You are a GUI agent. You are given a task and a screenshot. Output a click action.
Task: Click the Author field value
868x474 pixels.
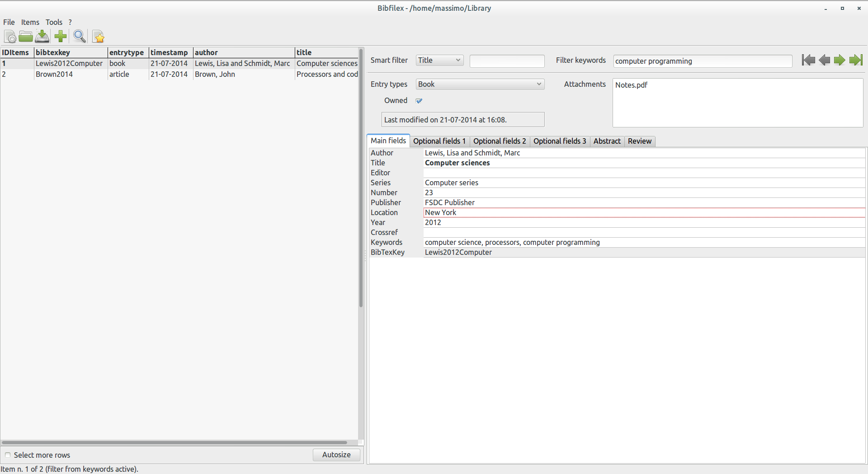644,153
